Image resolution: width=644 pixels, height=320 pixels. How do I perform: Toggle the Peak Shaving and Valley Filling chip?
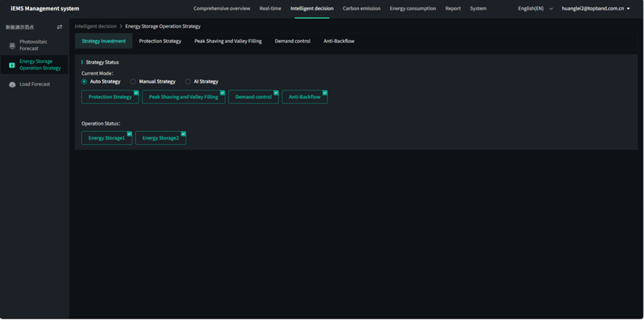pyautogui.click(x=184, y=97)
